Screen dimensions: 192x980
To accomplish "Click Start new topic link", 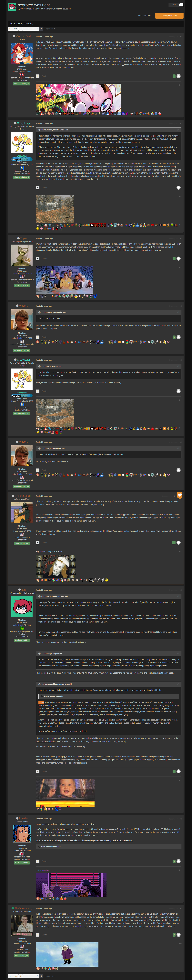I will coord(145,16).
